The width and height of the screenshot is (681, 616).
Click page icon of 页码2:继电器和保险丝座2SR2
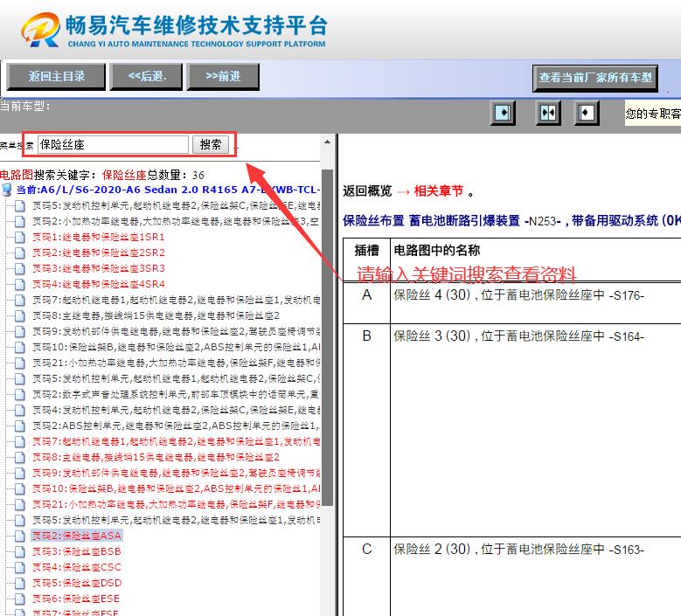[x=19, y=253]
